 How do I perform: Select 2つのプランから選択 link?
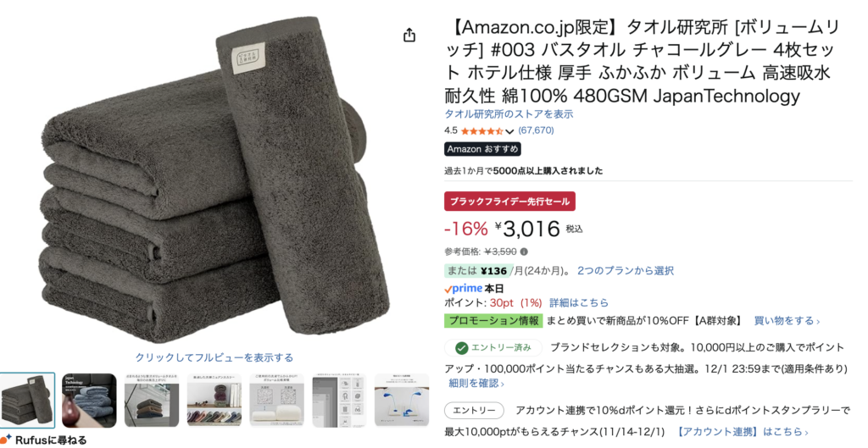626,271
